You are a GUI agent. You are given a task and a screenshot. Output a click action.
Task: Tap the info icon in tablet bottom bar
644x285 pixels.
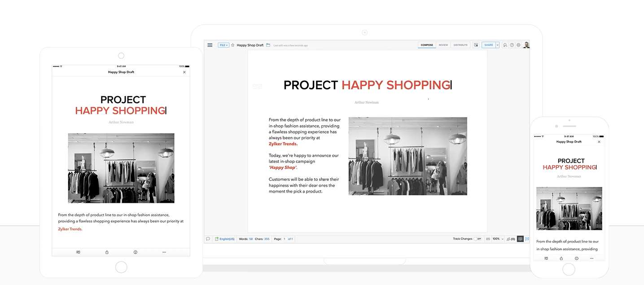[136, 252]
